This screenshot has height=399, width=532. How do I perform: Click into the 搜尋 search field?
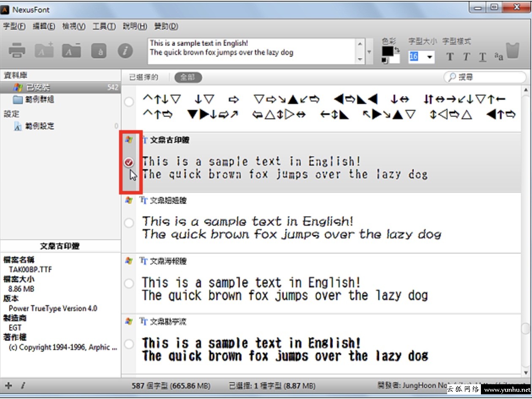point(485,77)
